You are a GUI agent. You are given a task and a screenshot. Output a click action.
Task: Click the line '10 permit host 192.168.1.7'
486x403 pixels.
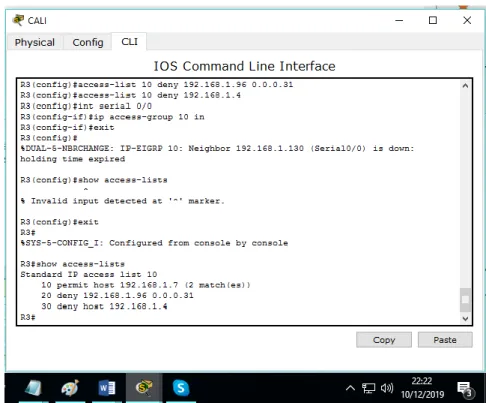(x=146, y=285)
